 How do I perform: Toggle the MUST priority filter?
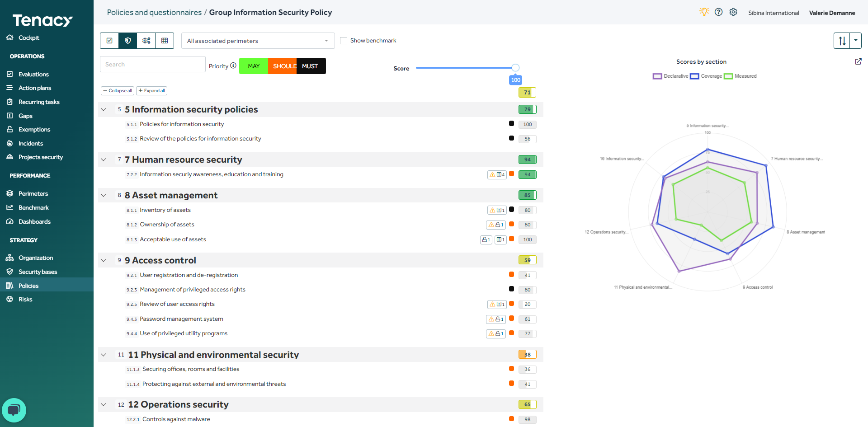point(311,66)
